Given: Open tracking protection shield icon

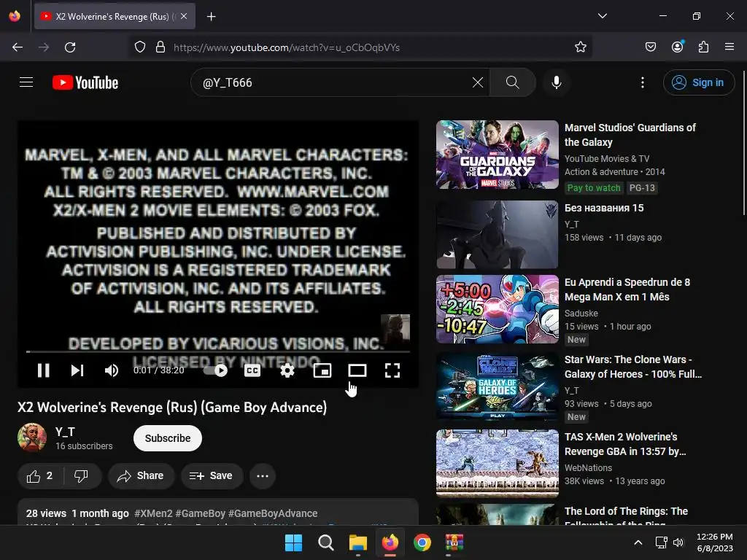Looking at the screenshot, I should point(139,47).
